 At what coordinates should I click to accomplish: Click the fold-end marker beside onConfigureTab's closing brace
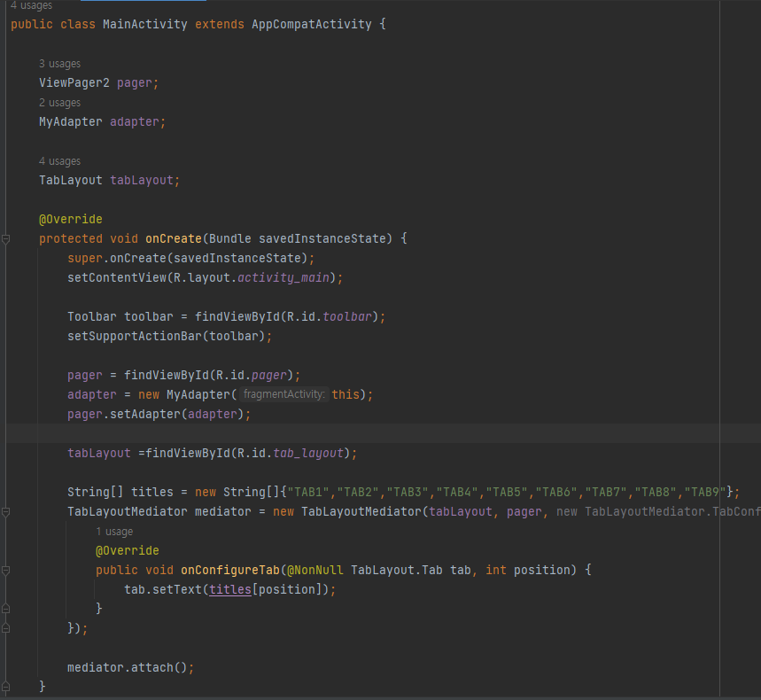pos(6,608)
